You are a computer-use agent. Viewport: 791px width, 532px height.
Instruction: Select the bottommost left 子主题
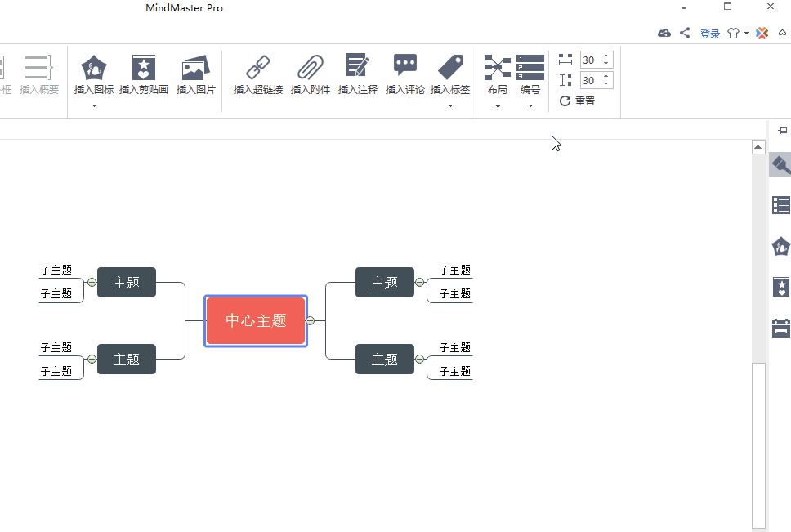point(56,372)
